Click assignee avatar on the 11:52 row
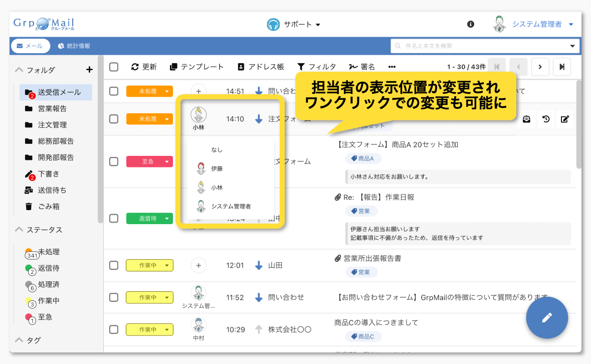 point(199,293)
